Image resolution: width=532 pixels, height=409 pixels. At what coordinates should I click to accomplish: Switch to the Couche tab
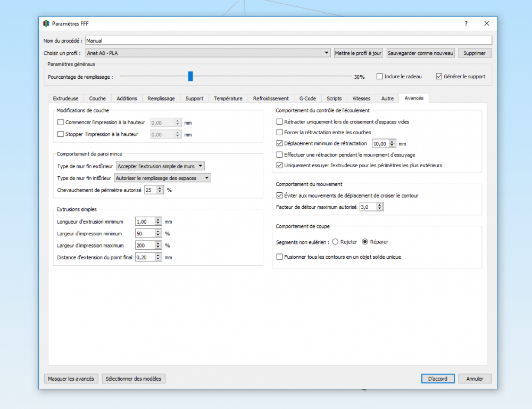click(x=97, y=99)
